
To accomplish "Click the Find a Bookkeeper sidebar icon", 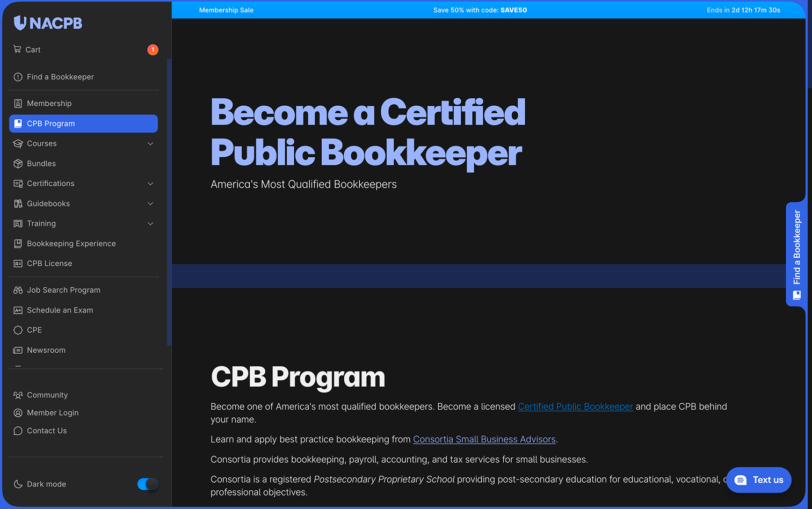I will tap(18, 77).
